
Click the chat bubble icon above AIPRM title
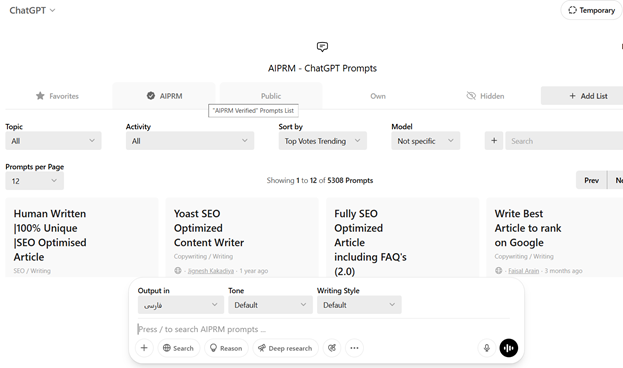322,47
